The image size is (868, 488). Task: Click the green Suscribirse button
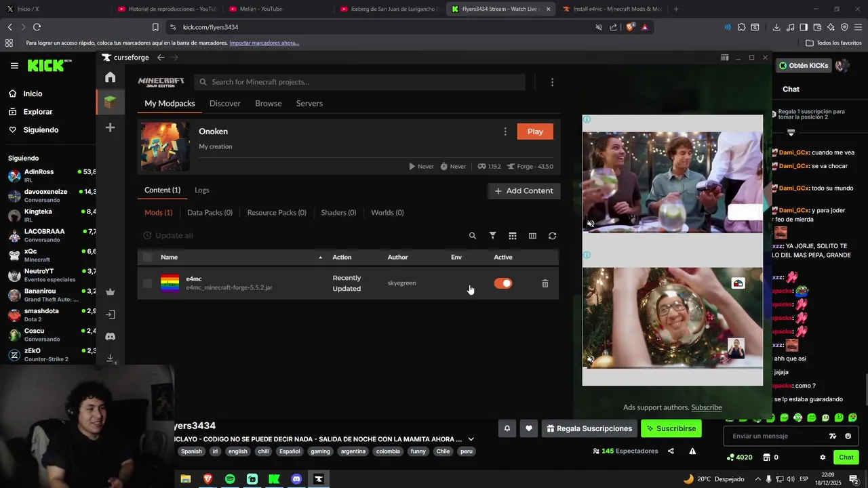(671, 428)
